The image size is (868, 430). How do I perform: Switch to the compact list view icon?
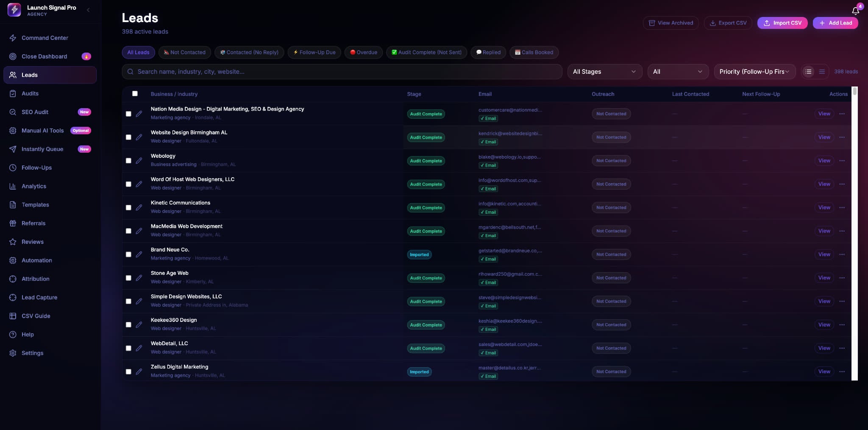point(822,72)
